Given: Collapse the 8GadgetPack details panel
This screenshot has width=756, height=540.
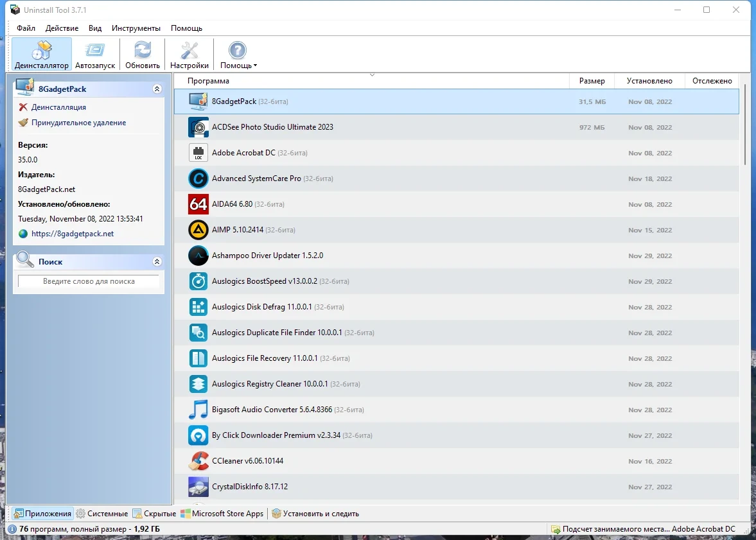Looking at the screenshot, I should (x=157, y=89).
